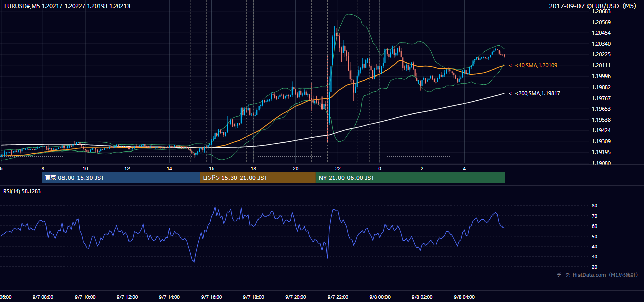Click price axis value 1.19882
The width and height of the screenshot is (644, 302).
click(602, 87)
